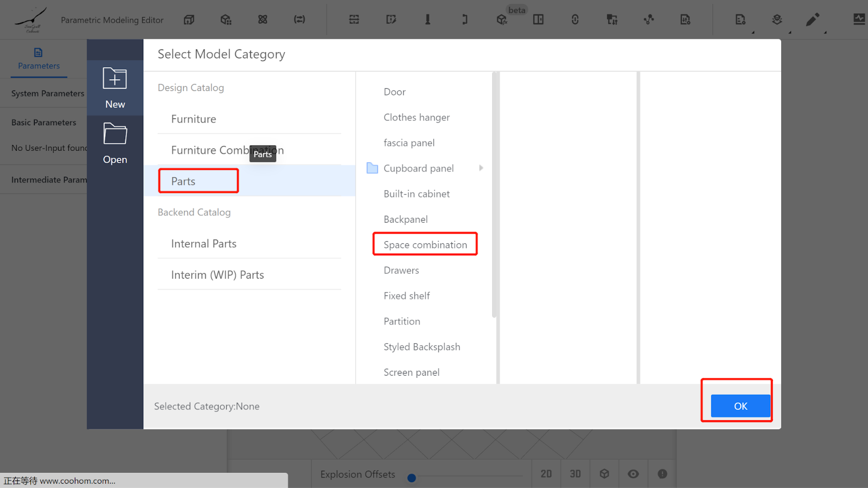Click the split-column layout icon in toolbar
This screenshot has width=868, height=488.
[538, 20]
